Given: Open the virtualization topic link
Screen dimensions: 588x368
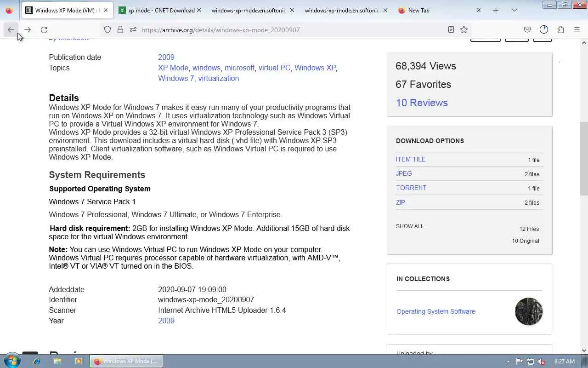Looking at the screenshot, I should tap(218, 78).
